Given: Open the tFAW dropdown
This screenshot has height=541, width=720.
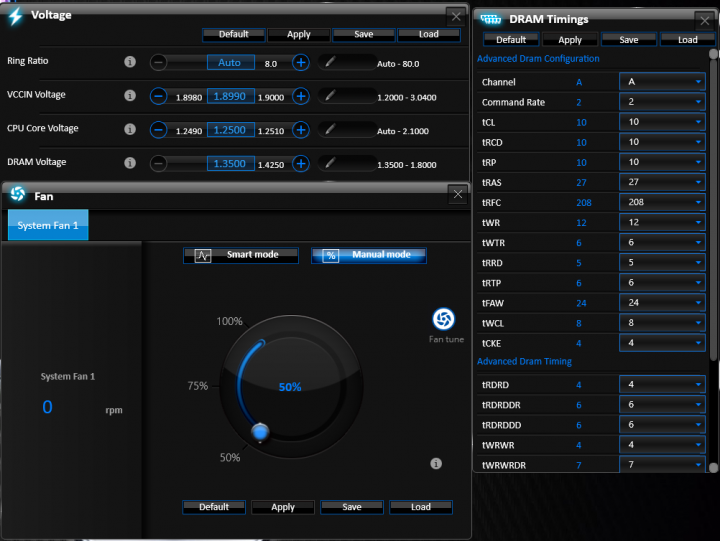Looking at the screenshot, I should pos(662,303).
